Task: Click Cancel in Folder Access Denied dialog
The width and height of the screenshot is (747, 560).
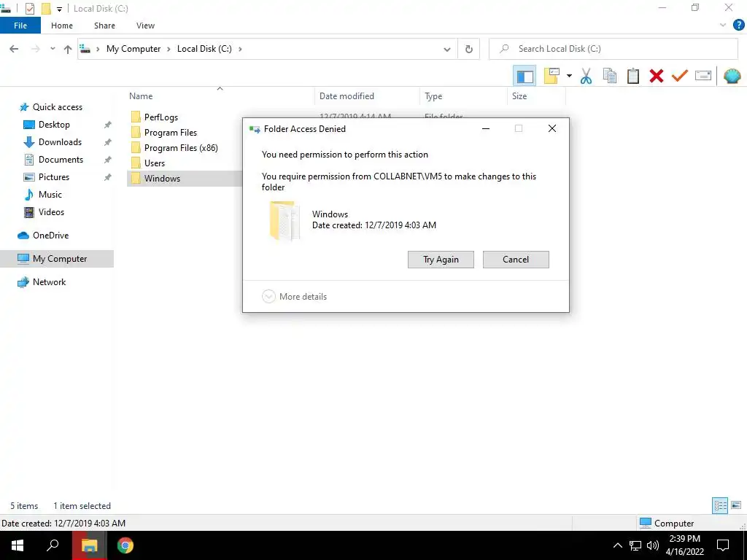Action: coord(516,260)
